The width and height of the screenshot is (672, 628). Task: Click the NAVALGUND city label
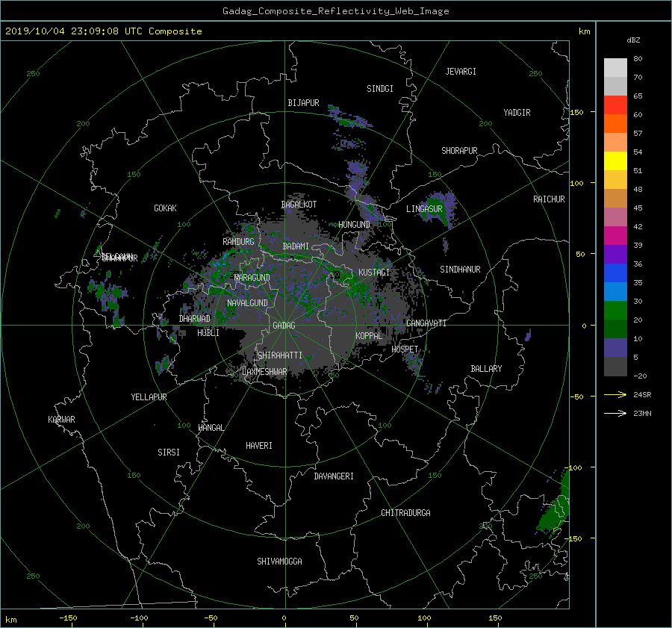[247, 303]
